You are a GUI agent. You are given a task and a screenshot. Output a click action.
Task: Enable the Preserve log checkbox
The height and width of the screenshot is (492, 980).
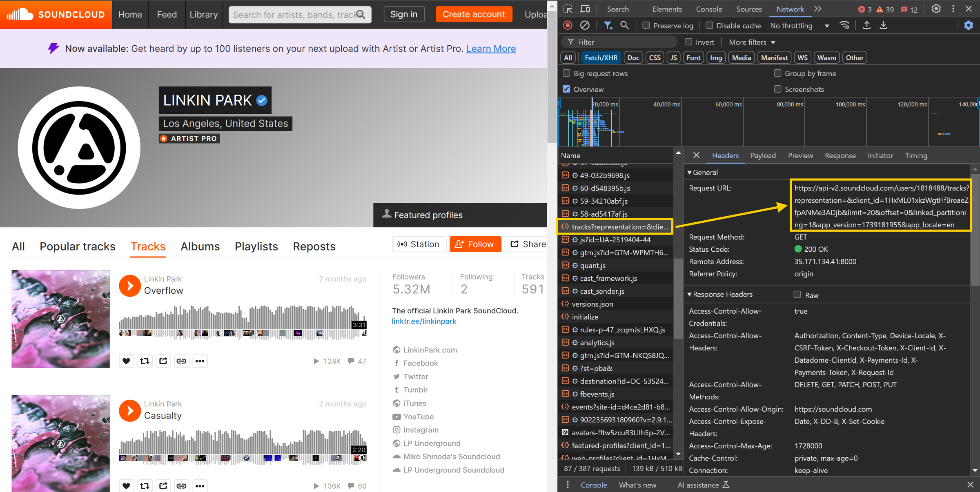click(646, 25)
